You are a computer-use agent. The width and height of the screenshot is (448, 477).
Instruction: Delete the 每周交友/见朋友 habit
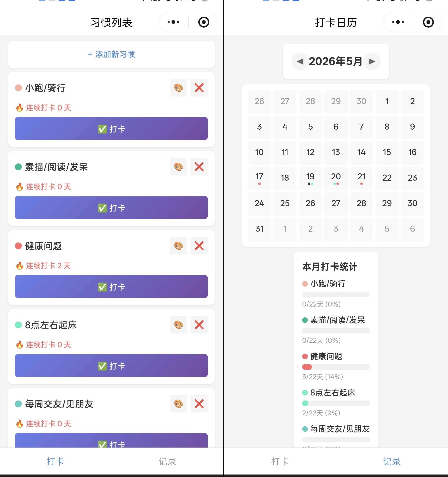click(199, 404)
